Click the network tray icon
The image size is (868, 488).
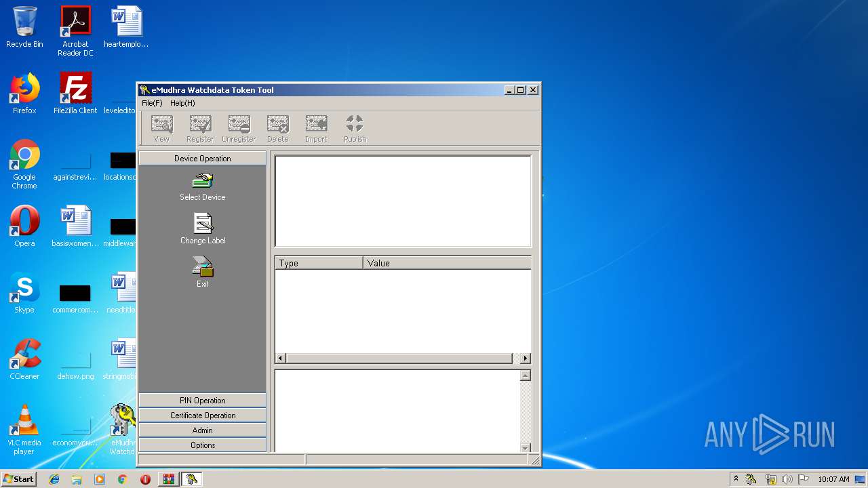click(x=770, y=479)
